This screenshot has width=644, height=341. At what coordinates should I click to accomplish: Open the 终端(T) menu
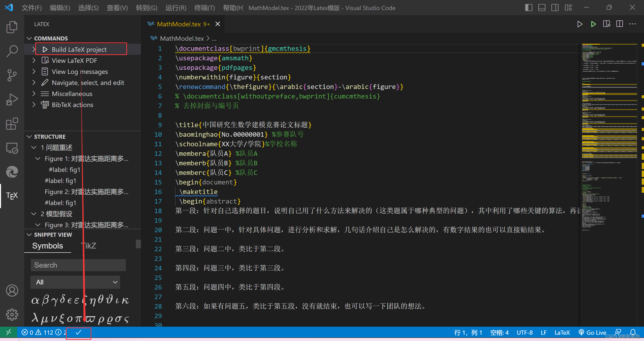[x=204, y=8]
